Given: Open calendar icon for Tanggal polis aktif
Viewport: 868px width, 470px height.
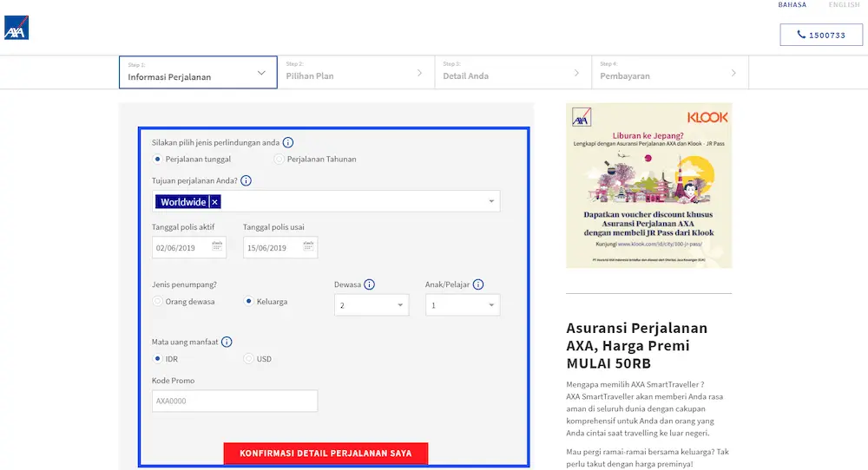Looking at the screenshot, I should tap(217, 246).
